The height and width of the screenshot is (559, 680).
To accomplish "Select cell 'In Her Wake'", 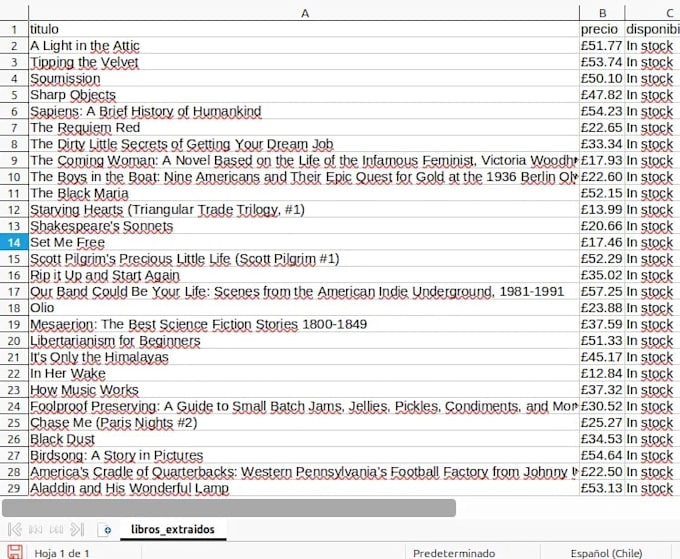I will [x=304, y=373].
